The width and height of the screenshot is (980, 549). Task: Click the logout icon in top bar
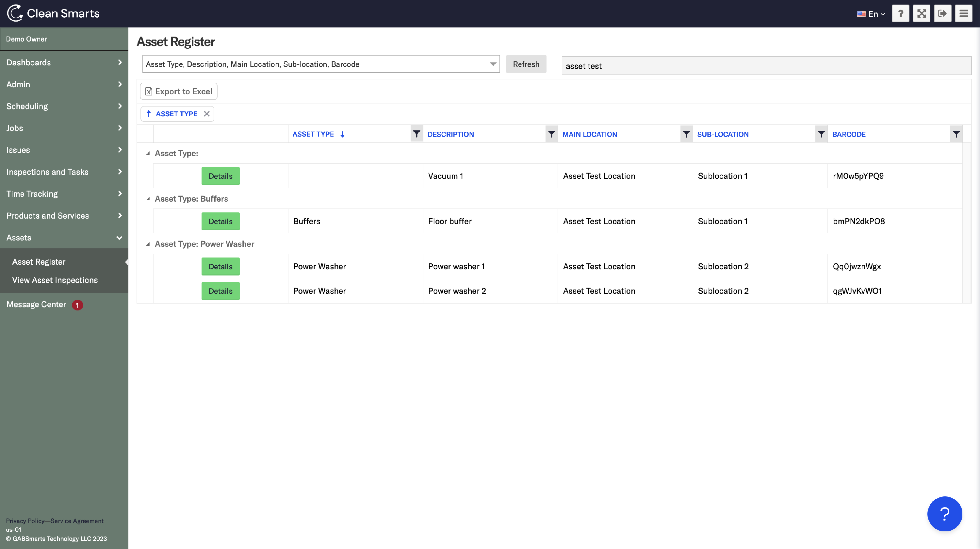942,14
